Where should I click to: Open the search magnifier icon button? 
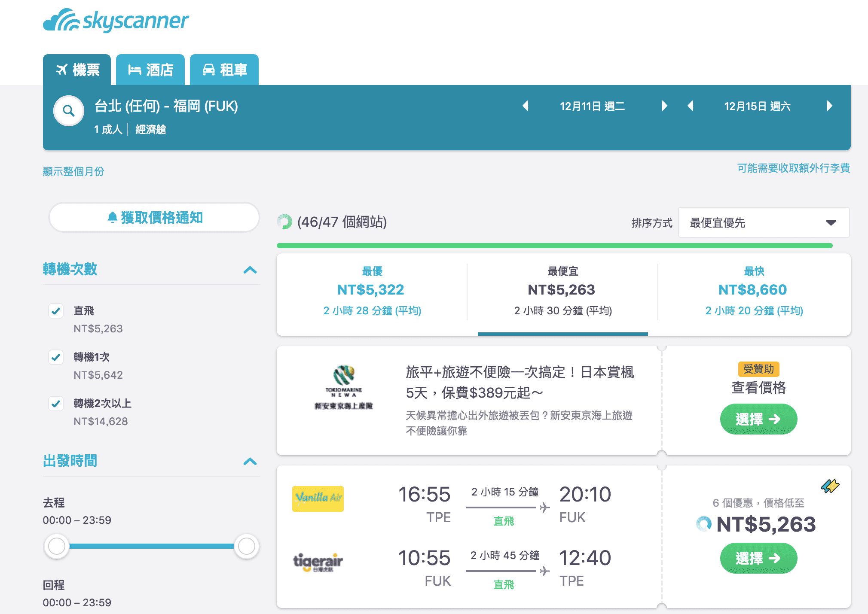coord(69,111)
